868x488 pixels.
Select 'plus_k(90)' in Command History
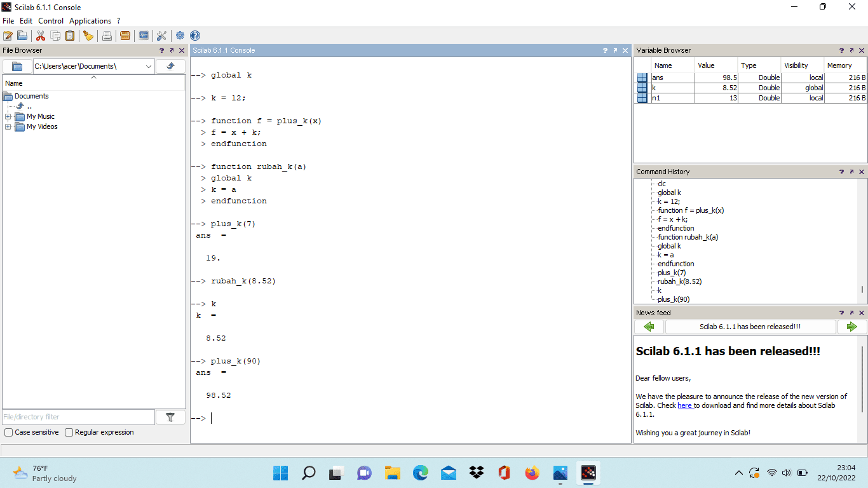pos(674,299)
